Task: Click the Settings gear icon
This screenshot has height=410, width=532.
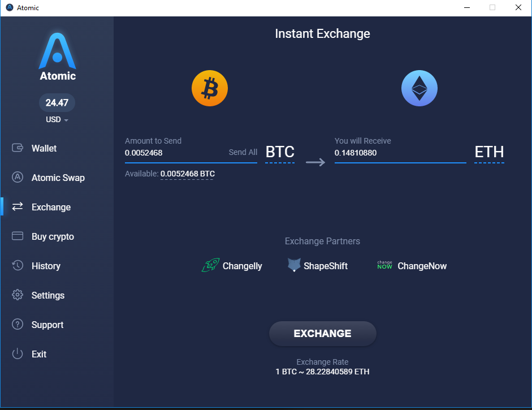Action: [x=18, y=295]
